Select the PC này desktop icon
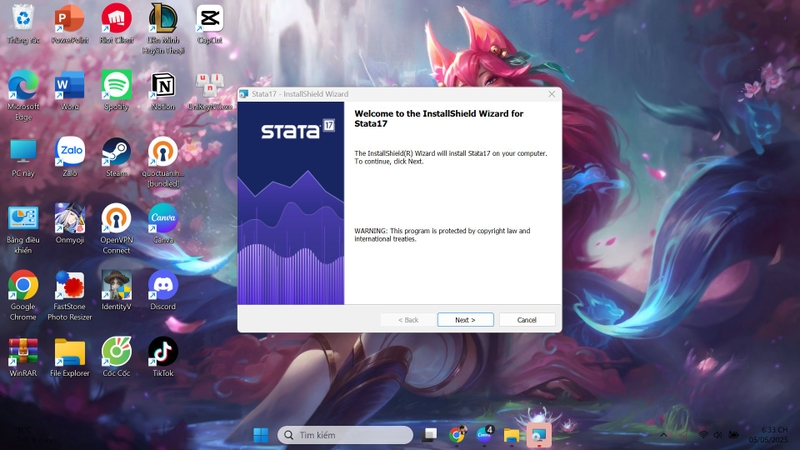The height and width of the screenshot is (450, 800). pyautogui.click(x=23, y=157)
